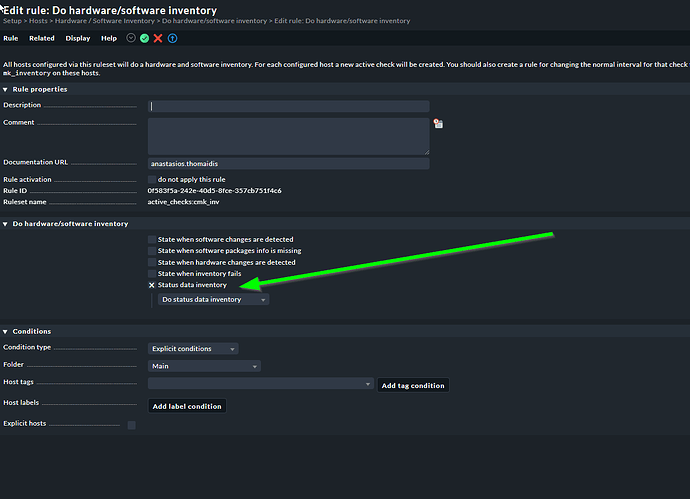Screen dimensions: 690x499
Task: Click the red X Abort icon
Action: (158, 38)
